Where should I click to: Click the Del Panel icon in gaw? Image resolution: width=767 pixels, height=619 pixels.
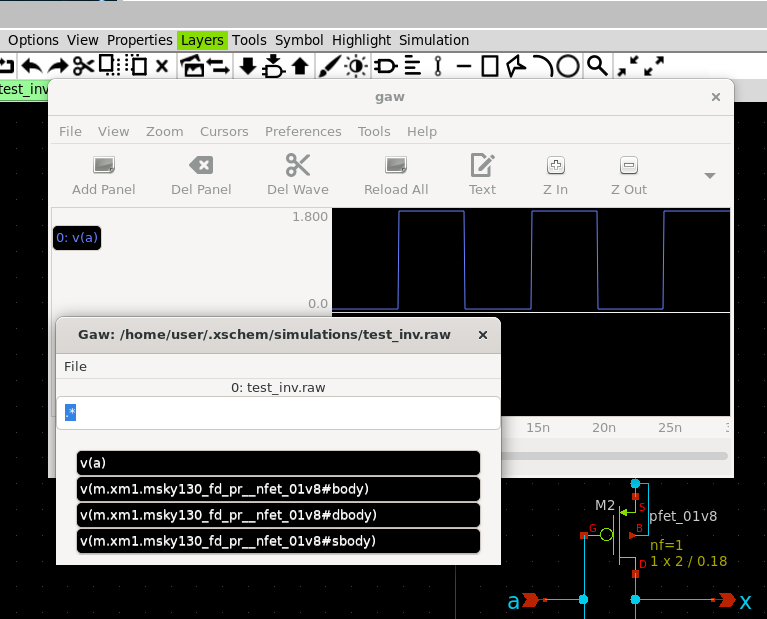[x=200, y=165]
